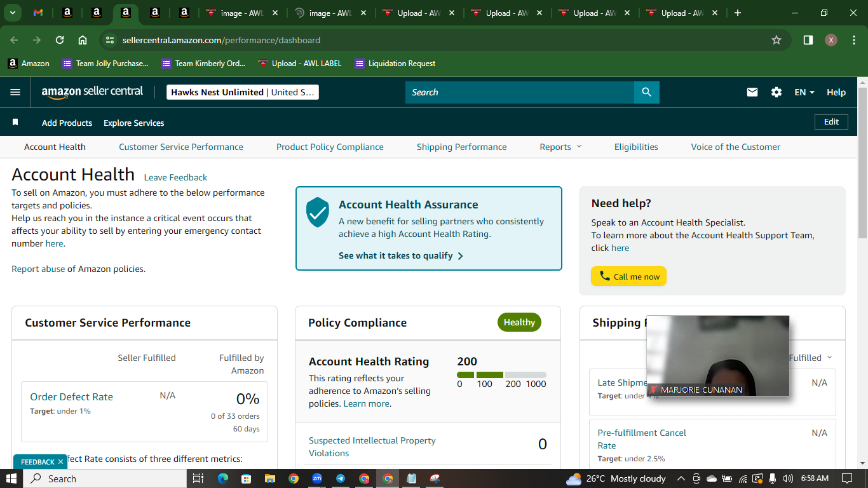Open the Amazon bookmark in bookmarks bar

(x=29, y=64)
